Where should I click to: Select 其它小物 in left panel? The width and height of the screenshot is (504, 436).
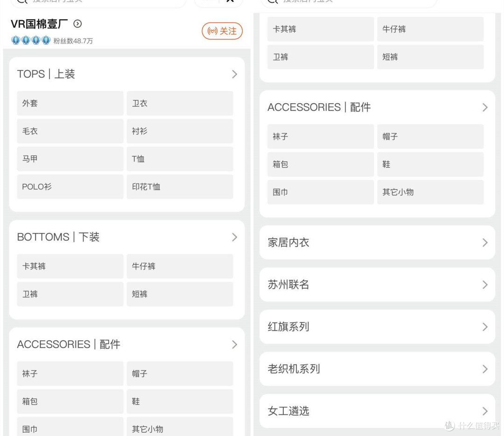[180, 427]
